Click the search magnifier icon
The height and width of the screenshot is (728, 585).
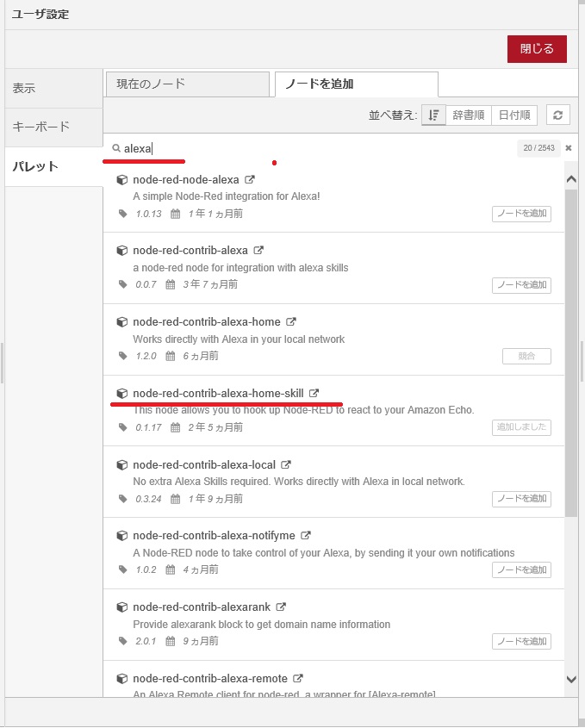116,148
